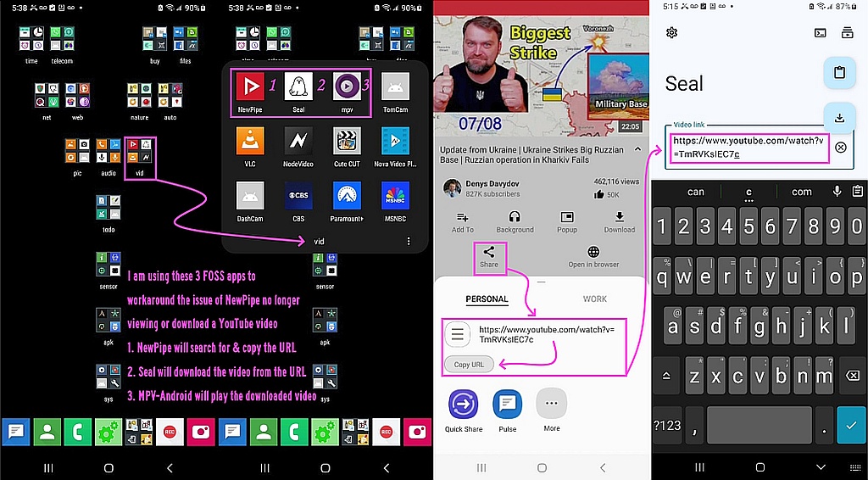Image resolution: width=868 pixels, height=480 pixels.
Task: Expand video description chevron in NewPipe
Action: (637, 149)
